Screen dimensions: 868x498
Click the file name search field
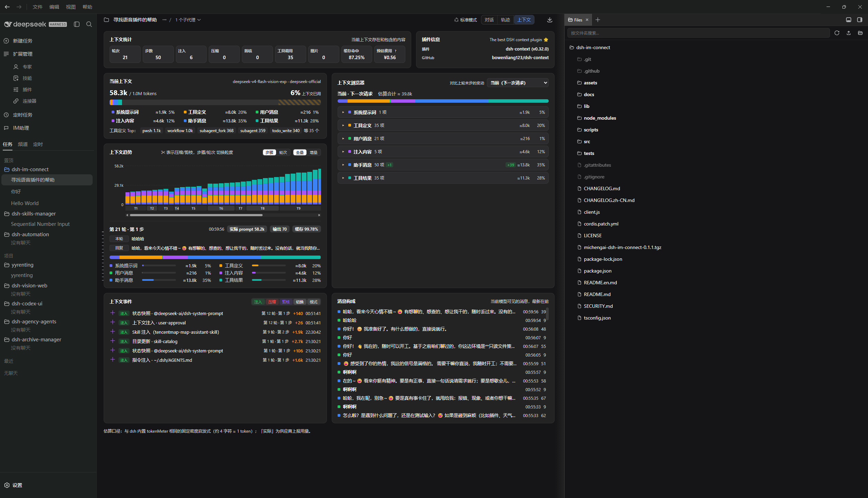(698, 33)
